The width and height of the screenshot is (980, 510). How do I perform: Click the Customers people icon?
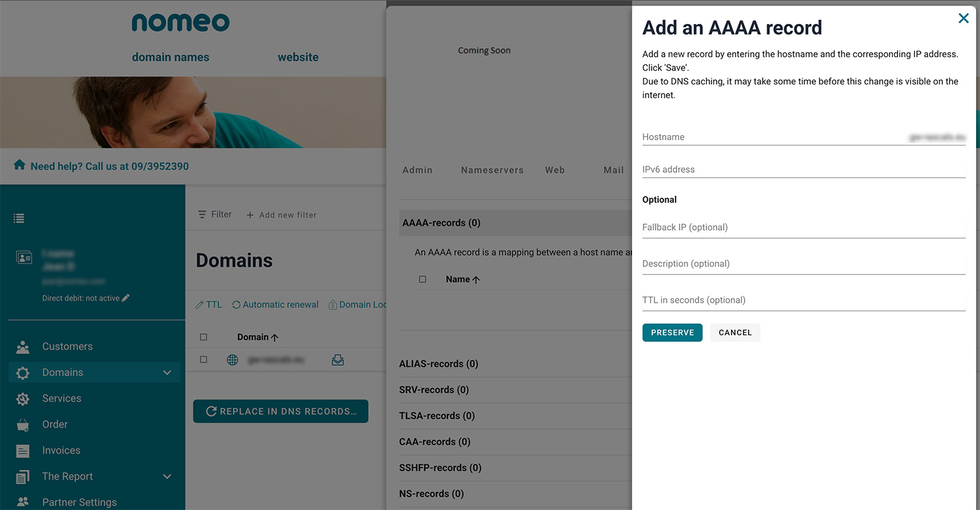23,347
